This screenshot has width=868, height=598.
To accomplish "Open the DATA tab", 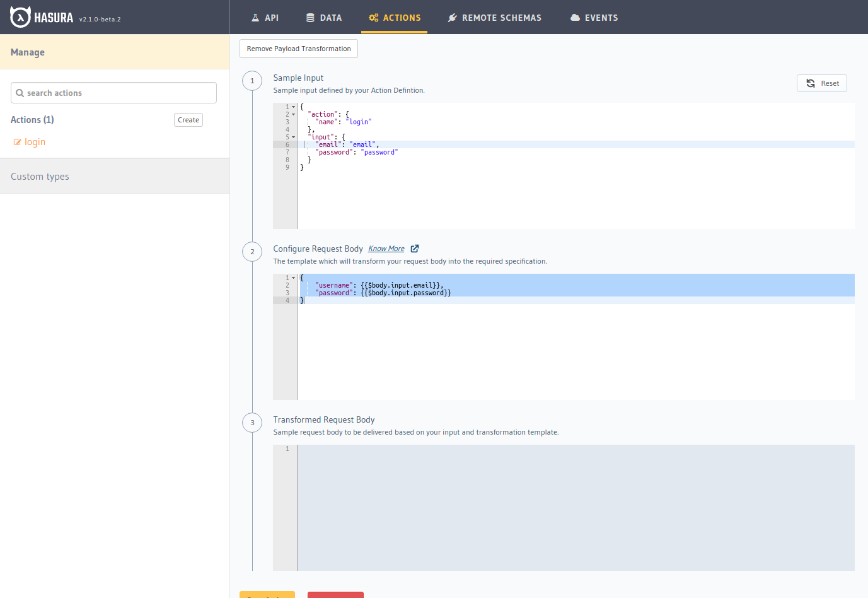I will pyautogui.click(x=324, y=18).
